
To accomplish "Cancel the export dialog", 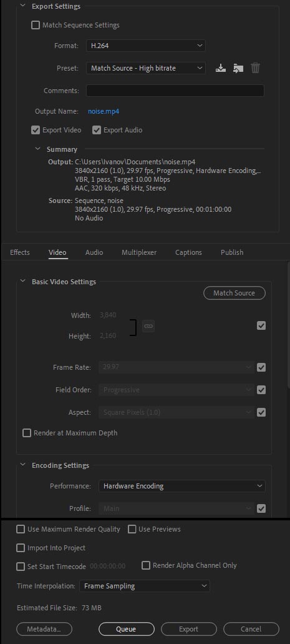I will (251, 629).
